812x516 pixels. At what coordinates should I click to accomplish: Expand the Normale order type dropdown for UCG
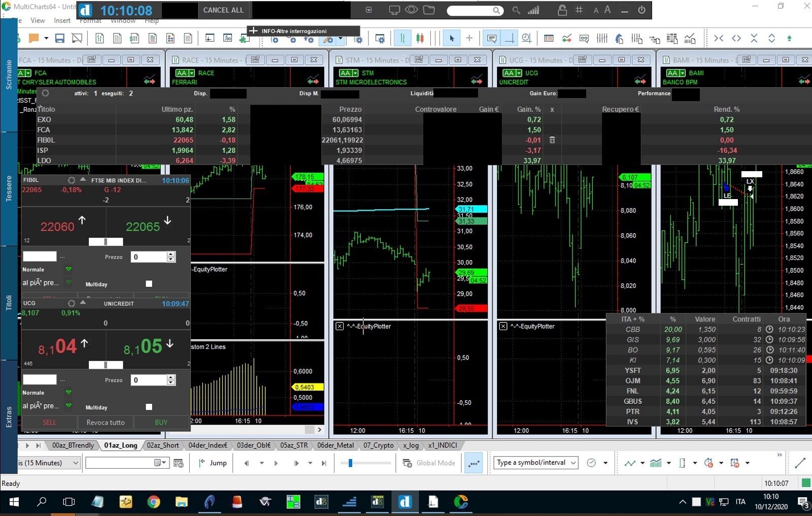(x=69, y=393)
